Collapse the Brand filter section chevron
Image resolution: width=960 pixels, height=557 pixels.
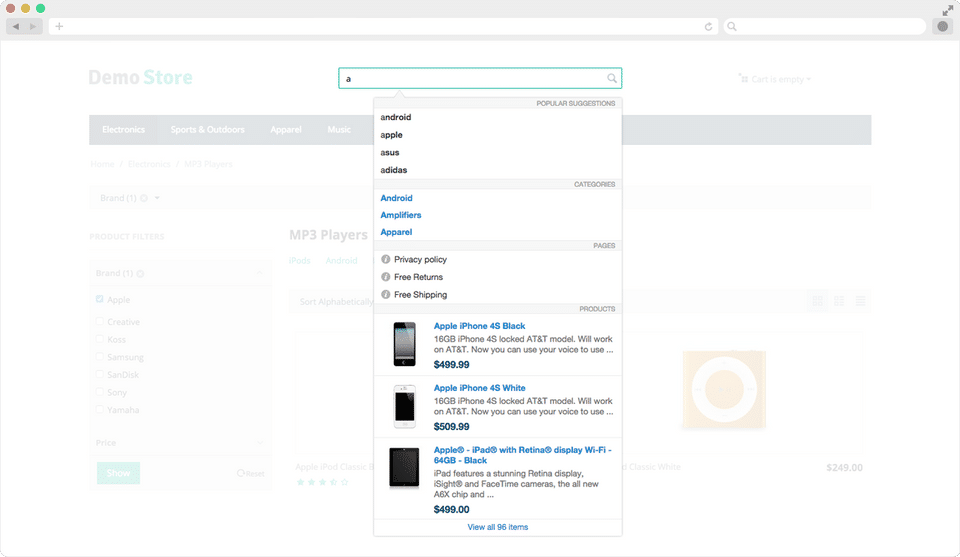259,273
